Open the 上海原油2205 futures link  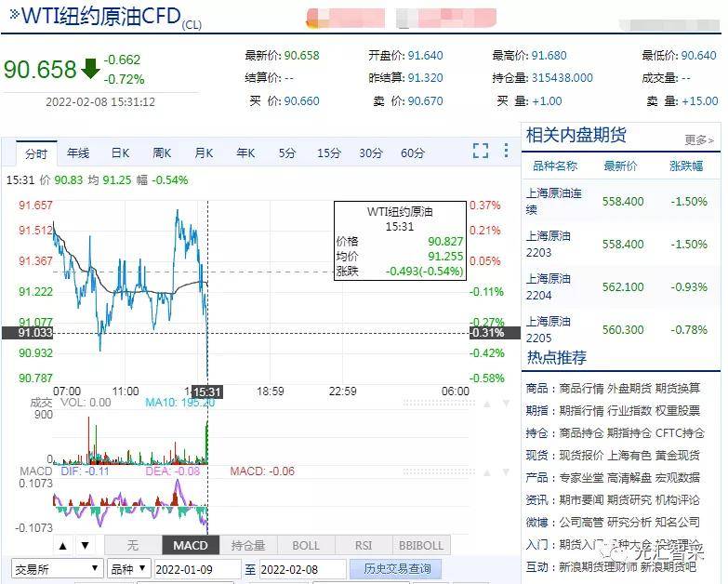pyautogui.click(x=549, y=329)
